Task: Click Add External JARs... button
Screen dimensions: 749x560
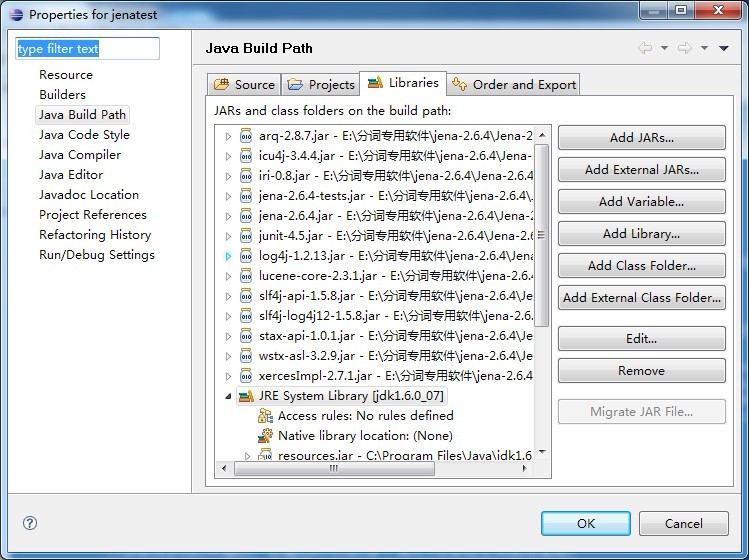Action: coord(642,170)
